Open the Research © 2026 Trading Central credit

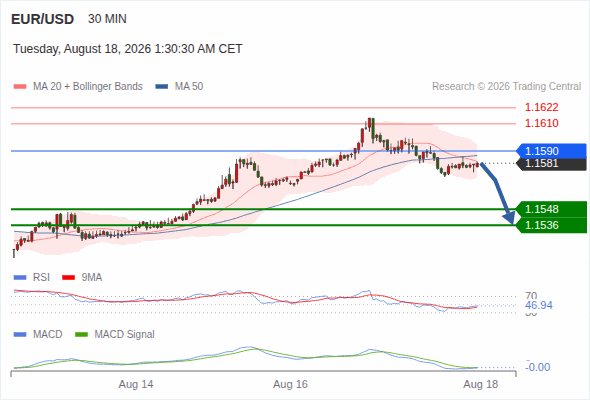(506, 87)
